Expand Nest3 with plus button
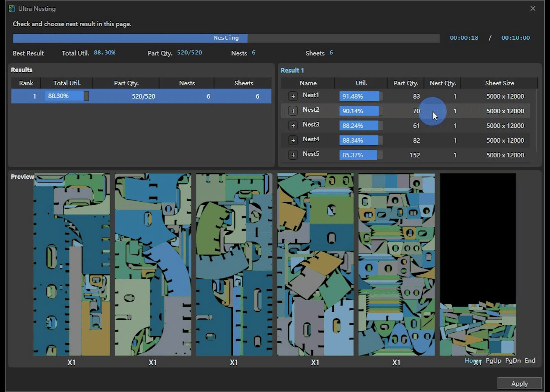 pyautogui.click(x=293, y=126)
